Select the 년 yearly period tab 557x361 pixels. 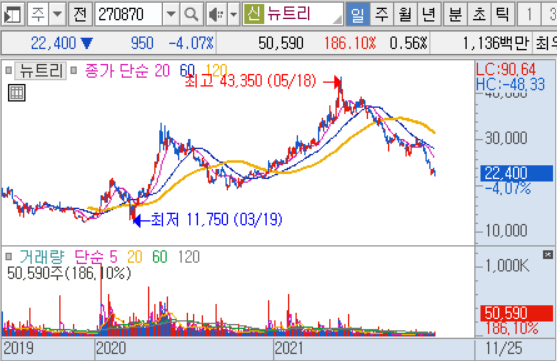[428, 14]
